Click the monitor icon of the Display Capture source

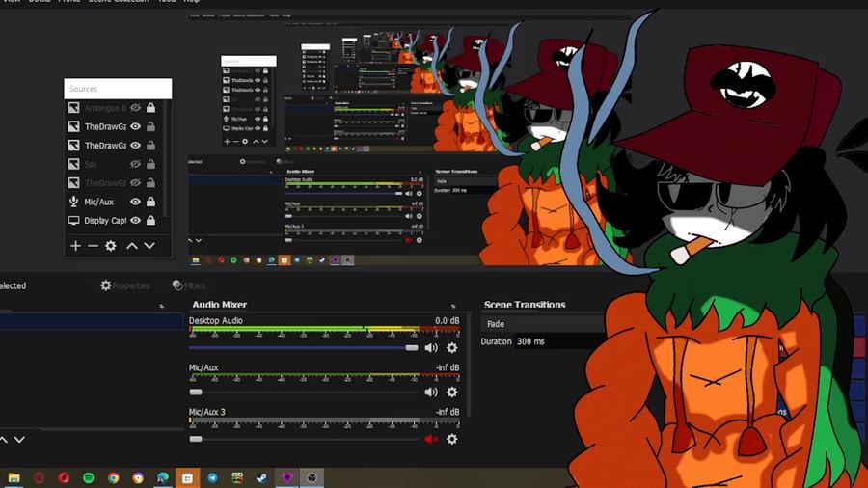coord(73,220)
